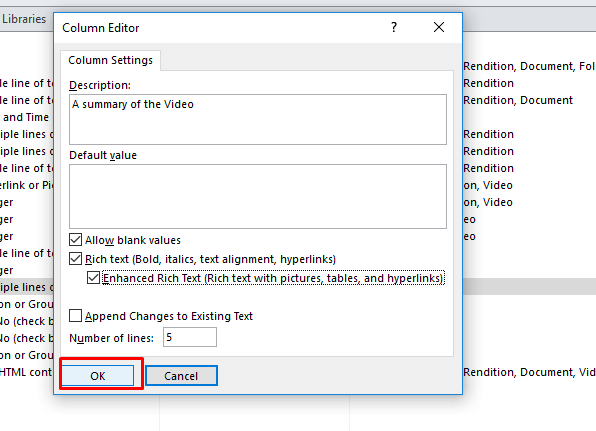Toggle the Rich text checkbox

point(75,259)
